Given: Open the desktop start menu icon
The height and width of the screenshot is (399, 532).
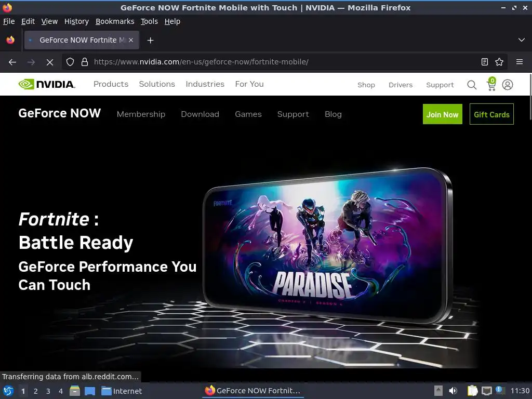Looking at the screenshot, I should (x=8, y=391).
